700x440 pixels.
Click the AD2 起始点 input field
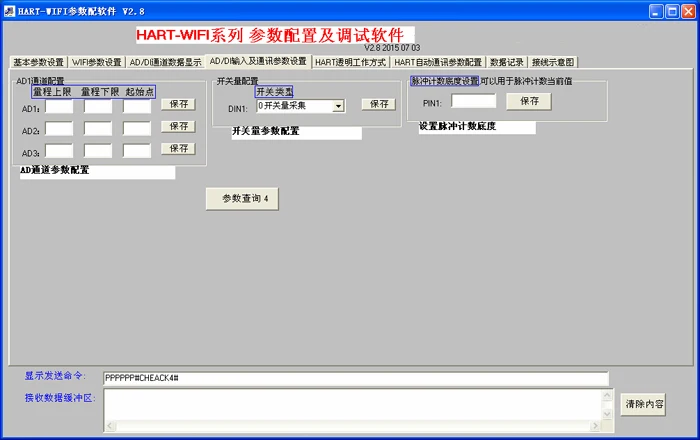click(137, 129)
